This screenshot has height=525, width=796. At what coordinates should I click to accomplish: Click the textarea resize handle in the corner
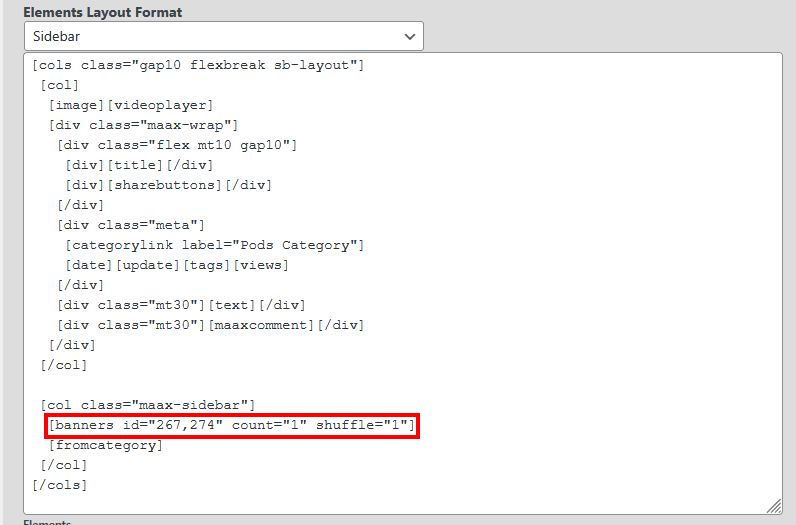pos(773,506)
